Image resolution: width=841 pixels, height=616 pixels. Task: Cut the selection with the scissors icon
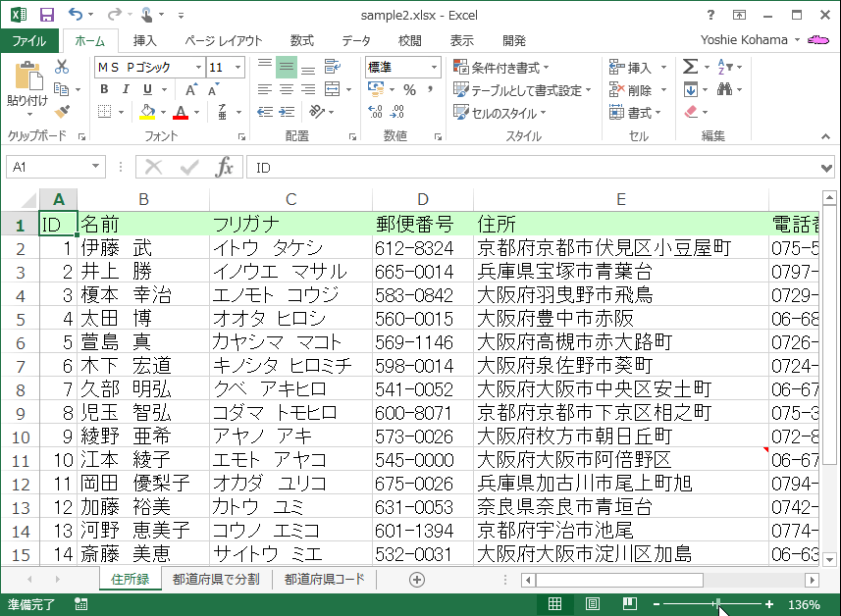pyautogui.click(x=62, y=67)
